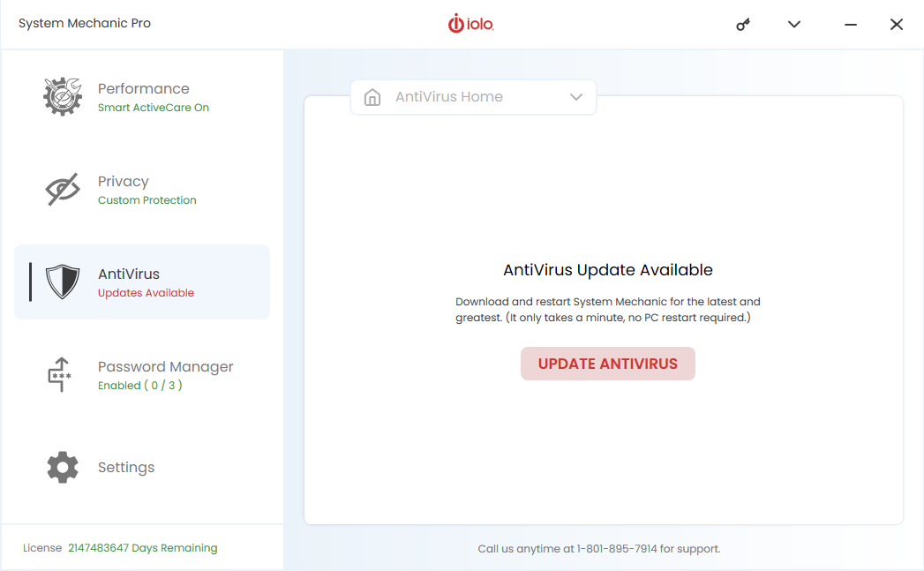Viewport: 924px width, 571px height.
Task: Click the Password Manager key-slot icon
Action: (59, 374)
